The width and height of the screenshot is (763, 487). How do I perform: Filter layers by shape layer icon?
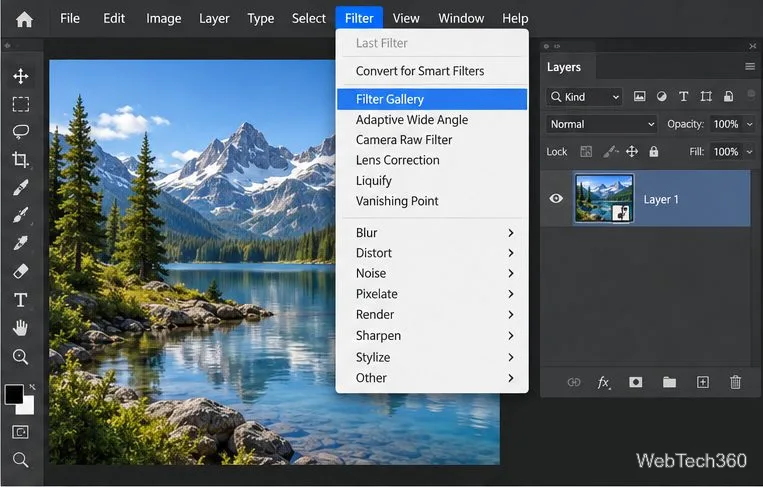[x=706, y=96]
